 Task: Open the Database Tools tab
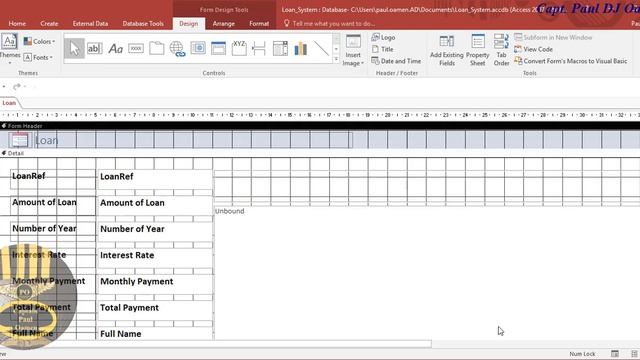143,24
